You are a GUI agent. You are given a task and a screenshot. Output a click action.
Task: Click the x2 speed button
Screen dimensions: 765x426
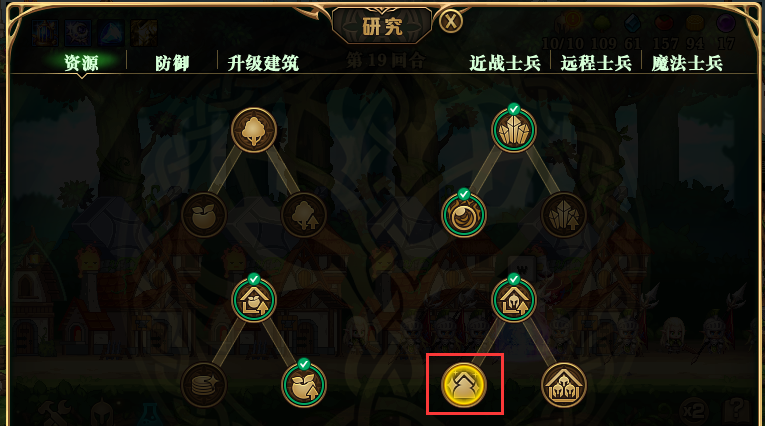(x=694, y=410)
